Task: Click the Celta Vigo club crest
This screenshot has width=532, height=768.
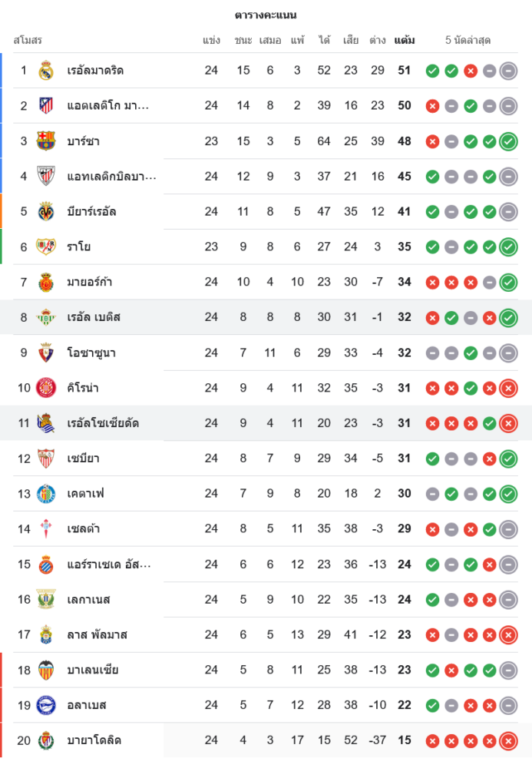Action: (x=46, y=529)
